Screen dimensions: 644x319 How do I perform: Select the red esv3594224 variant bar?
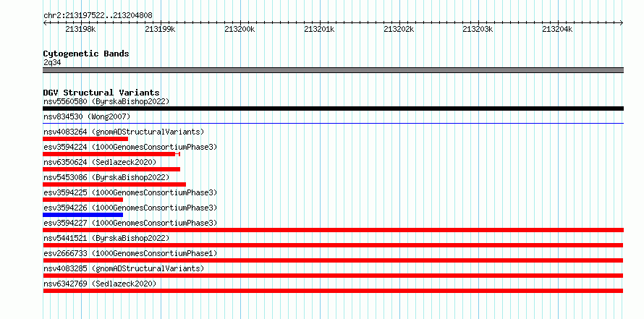[x=111, y=154]
